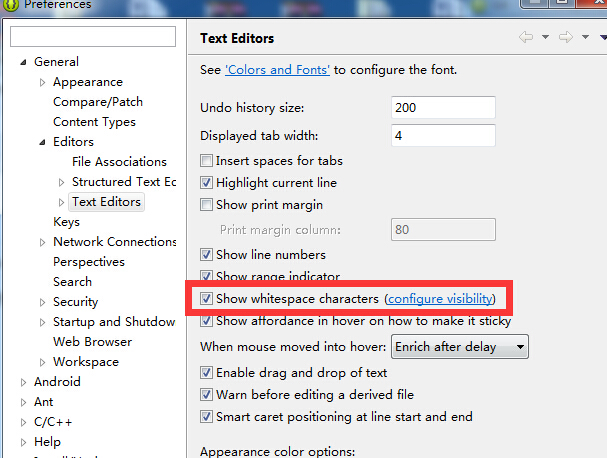Click the configure visibility link
Image resolution: width=607 pixels, height=458 pixels.
tap(440, 299)
